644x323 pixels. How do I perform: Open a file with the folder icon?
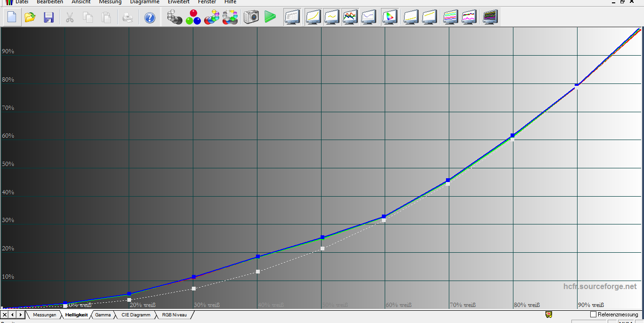pyautogui.click(x=30, y=17)
